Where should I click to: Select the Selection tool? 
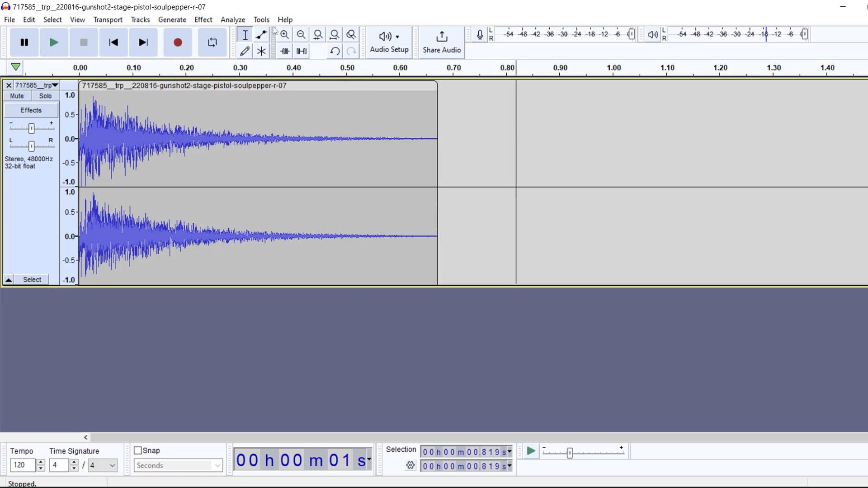point(245,34)
